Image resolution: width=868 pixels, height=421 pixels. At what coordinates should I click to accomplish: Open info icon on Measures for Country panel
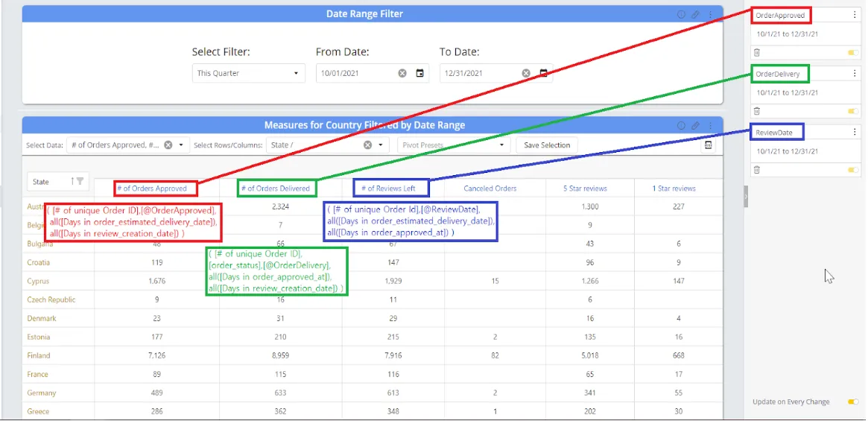click(682, 126)
